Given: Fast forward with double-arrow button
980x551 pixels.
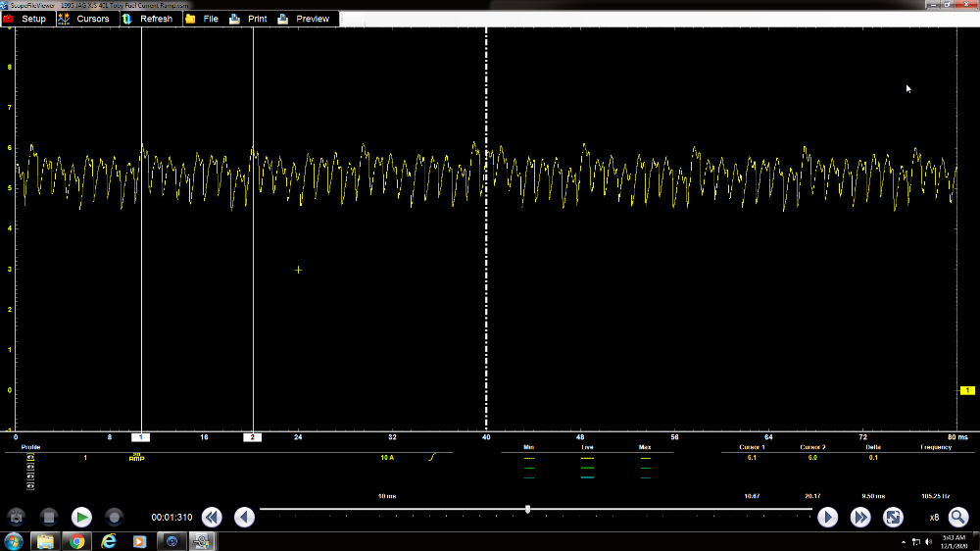Looking at the screenshot, I should coord(860,517).
